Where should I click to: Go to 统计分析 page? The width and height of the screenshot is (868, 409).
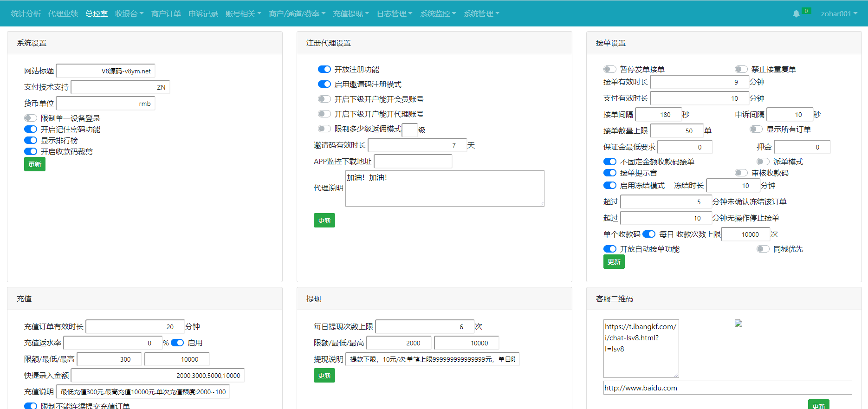click(x=26, y=14)
